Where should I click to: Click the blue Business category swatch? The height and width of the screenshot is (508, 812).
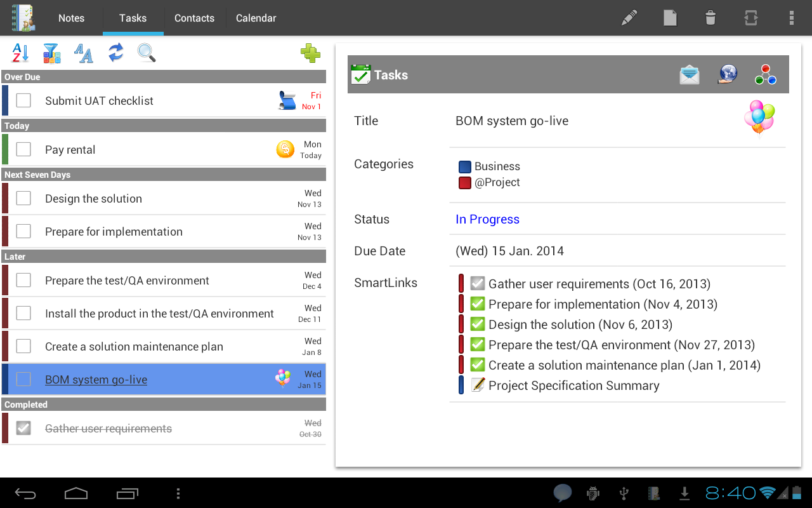tap(465, 167)
